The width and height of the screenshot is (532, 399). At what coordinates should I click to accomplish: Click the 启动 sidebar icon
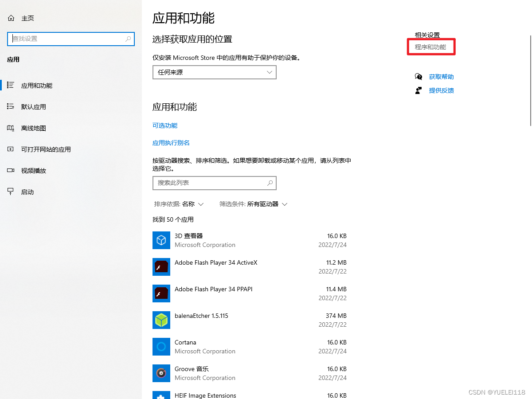tap(11, 192)
